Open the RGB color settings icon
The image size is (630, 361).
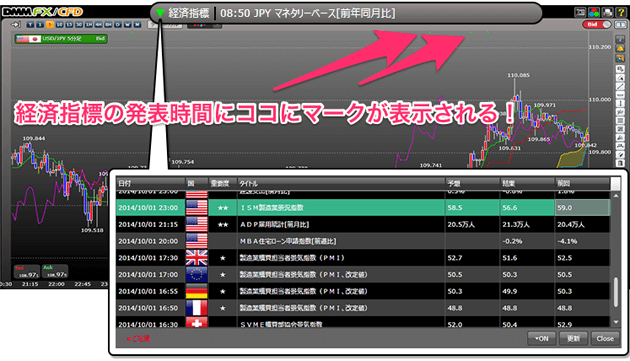coord(594,12)
